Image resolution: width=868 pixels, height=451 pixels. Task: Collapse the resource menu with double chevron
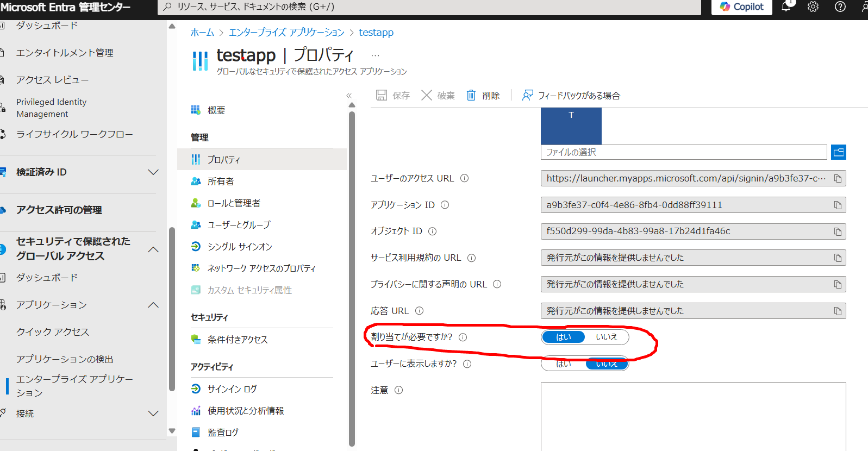349,96
